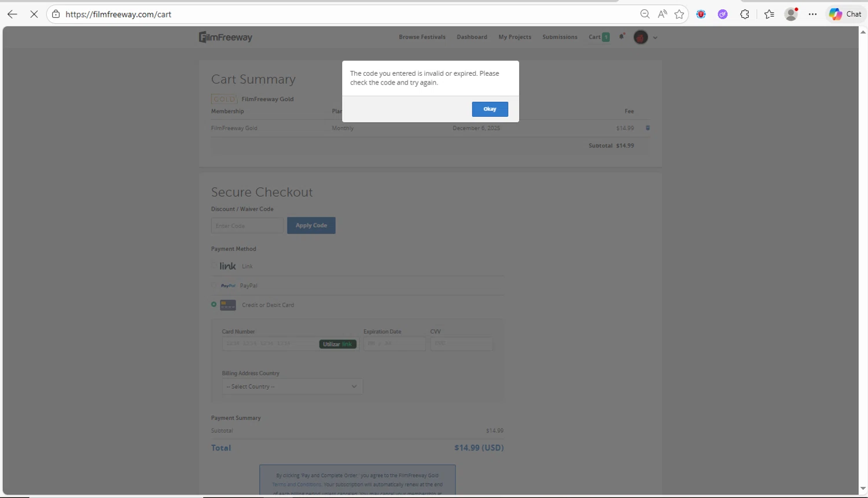Image resolution: width=868 pixels, height=498 pixels.
Task: Click the "Subtotal $14.99" cart text
Action: click(611, 146)
